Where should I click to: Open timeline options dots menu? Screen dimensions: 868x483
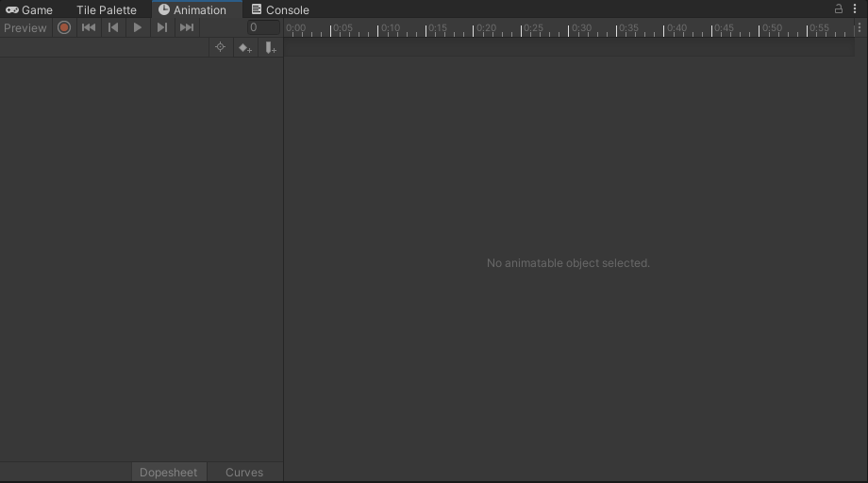coord(860,27)
